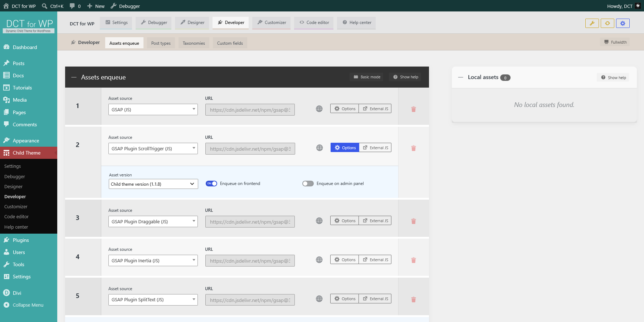Toggle Enqueue on frontend switch
The height and width of the screenshot is (322, 644).
(211, 184)
